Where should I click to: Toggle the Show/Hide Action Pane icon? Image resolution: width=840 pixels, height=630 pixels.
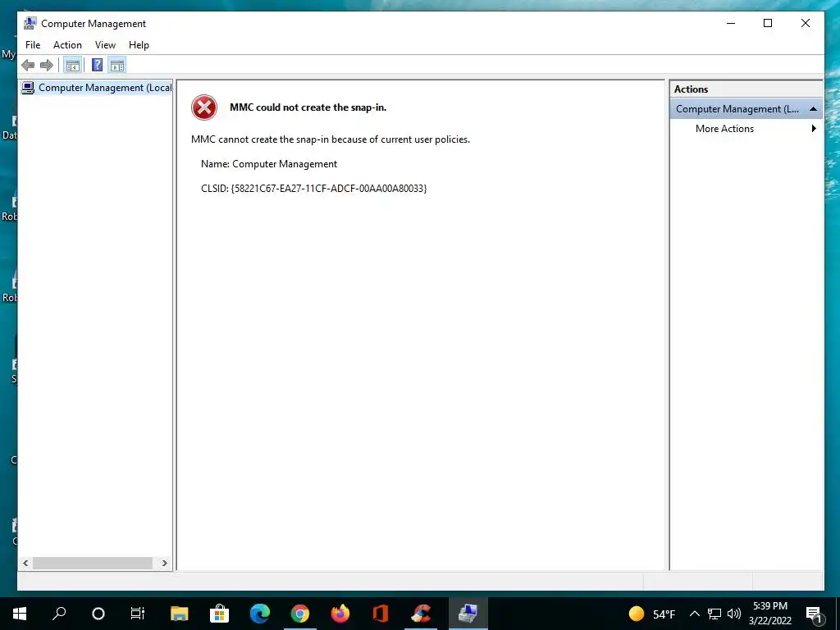[x=116, y=66]
